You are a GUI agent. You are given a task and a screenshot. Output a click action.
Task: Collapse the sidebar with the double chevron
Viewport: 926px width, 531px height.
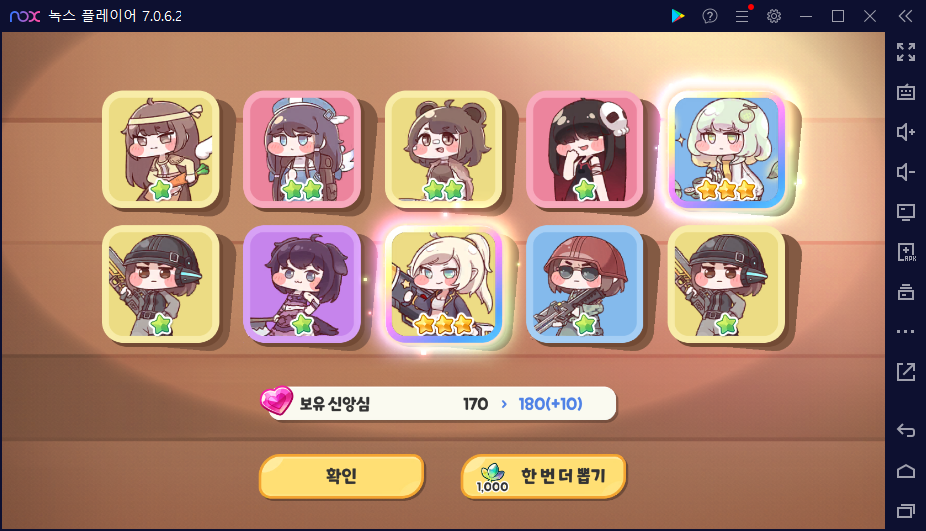[x=905, y=16]
